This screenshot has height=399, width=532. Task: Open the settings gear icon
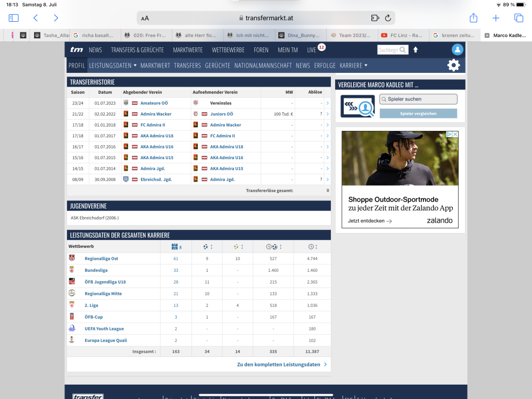tap(453, 65)
